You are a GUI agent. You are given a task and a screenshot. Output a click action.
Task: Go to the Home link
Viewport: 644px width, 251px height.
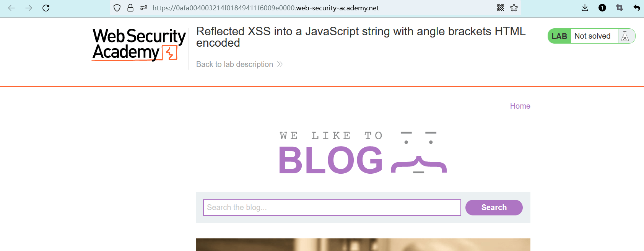click(x=520, y=106)
